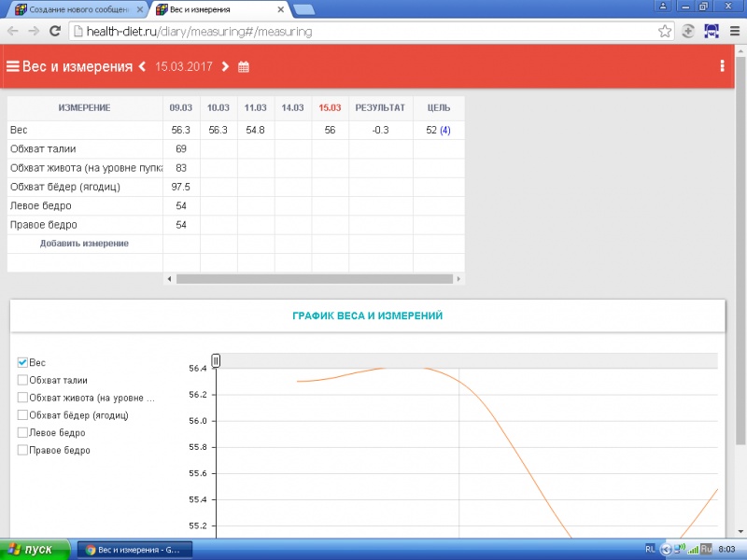Go to next date with right chevron
Screen dimensions: 747x560
[225, 67]
